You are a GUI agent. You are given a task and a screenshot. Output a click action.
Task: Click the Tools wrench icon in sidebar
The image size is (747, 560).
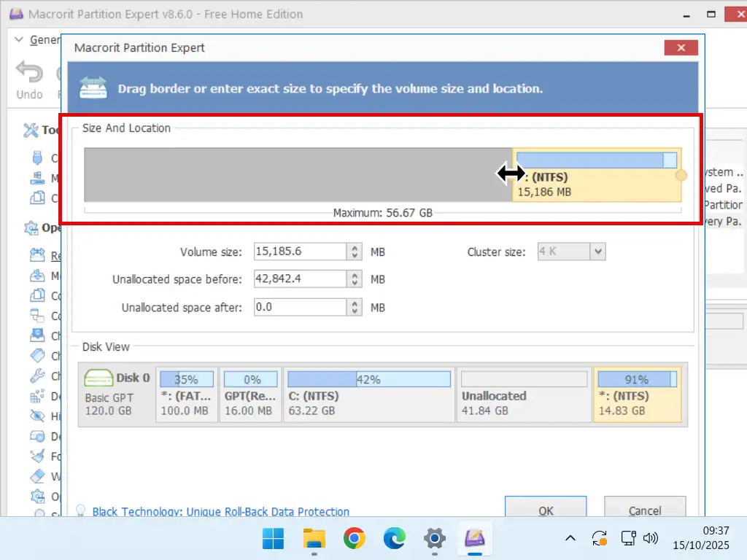31,130
